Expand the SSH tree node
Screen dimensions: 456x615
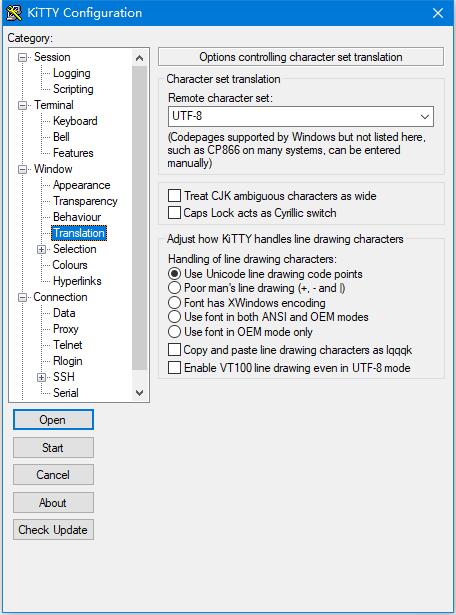coord(42,377)
